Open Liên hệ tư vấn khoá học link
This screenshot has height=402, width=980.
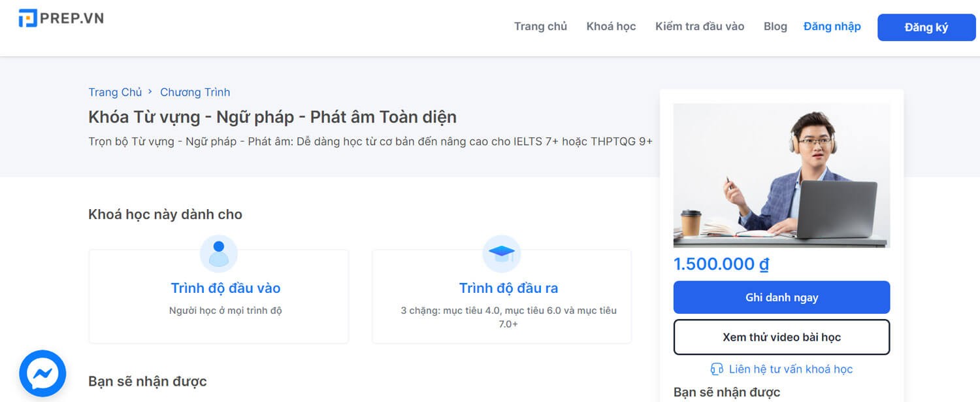791,369
